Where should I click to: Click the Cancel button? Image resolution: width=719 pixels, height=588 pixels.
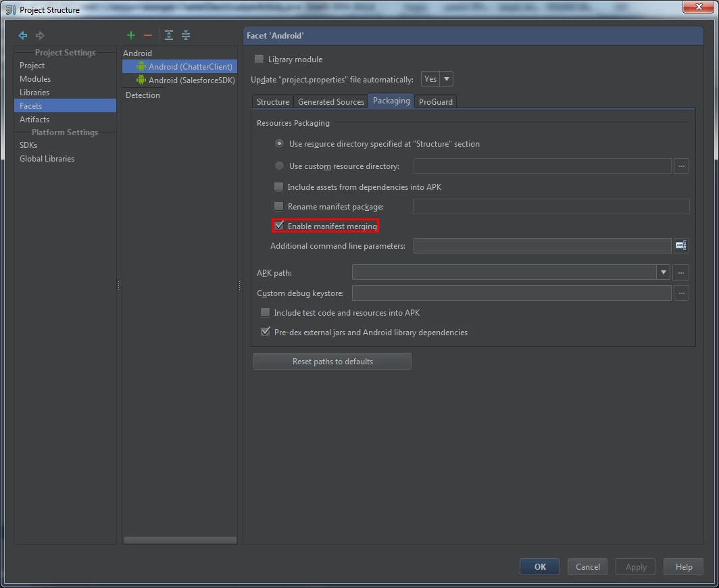point(587,567)
